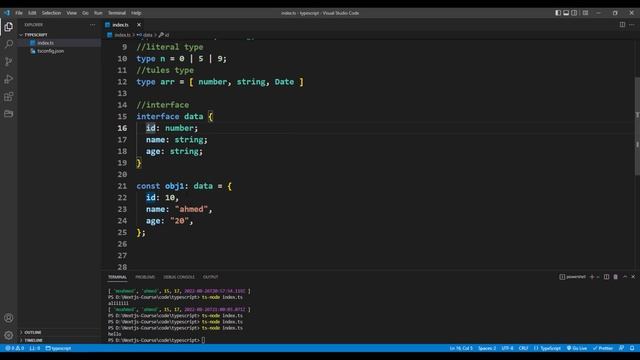Open the Go menu

tap(85, 13)
